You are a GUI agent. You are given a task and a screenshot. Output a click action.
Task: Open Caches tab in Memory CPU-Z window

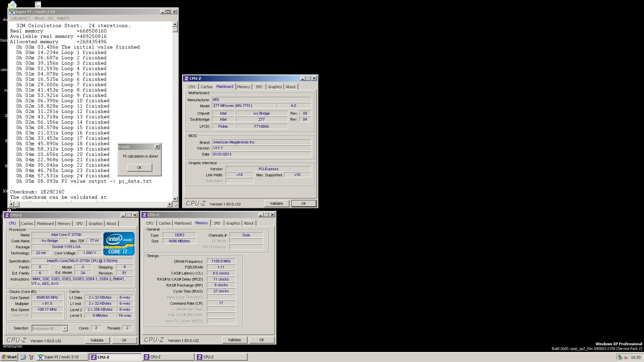(x=164, y=223)
